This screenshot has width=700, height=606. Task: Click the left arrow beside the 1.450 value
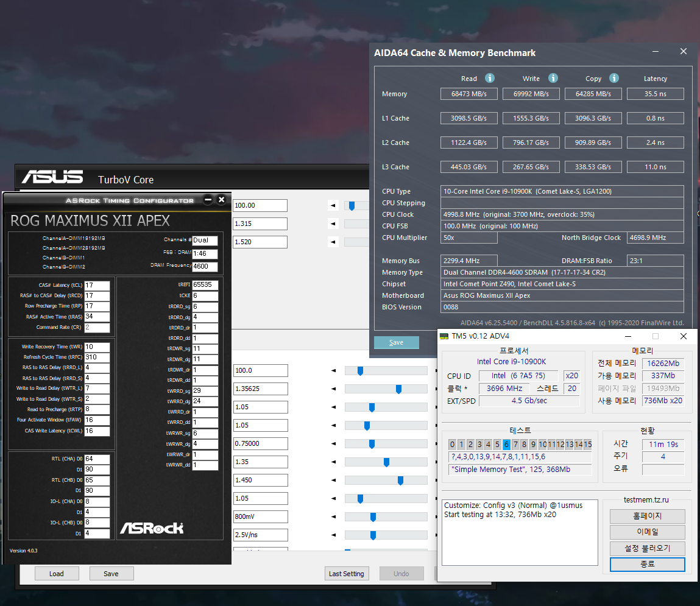pos(333,480)
